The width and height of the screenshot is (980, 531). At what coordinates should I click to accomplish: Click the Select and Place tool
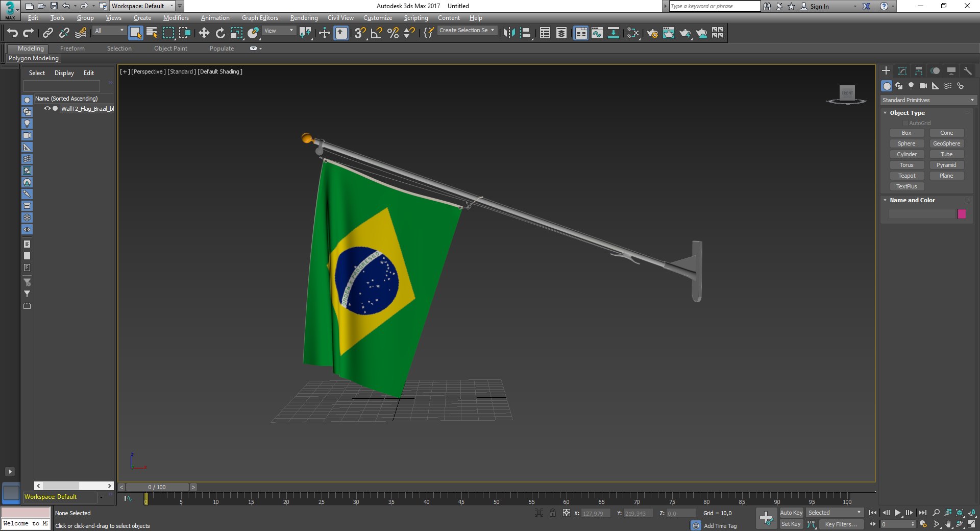pos(253,33)
